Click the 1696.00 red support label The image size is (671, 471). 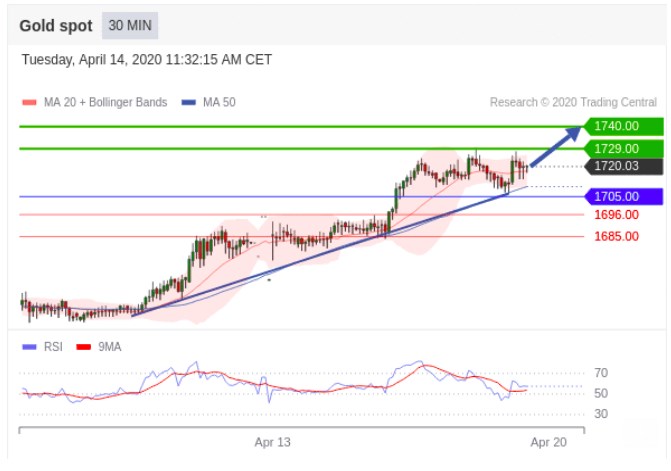coord(616,215)
